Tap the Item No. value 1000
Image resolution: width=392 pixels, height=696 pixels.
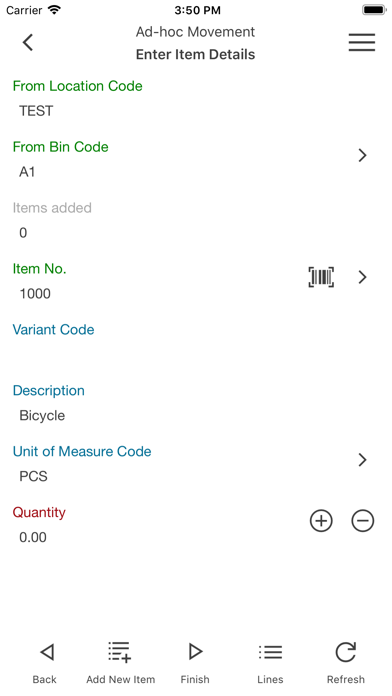point(35,293)
